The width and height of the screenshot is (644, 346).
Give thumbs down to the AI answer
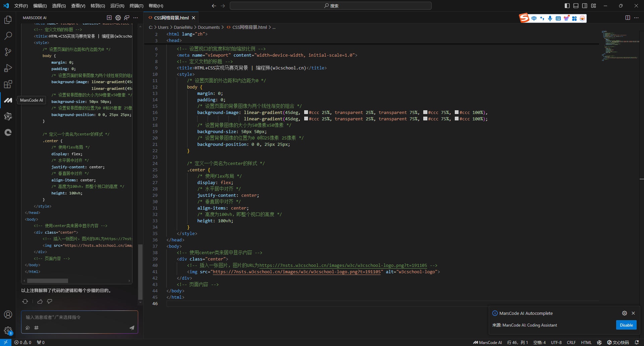click(50, 301)
